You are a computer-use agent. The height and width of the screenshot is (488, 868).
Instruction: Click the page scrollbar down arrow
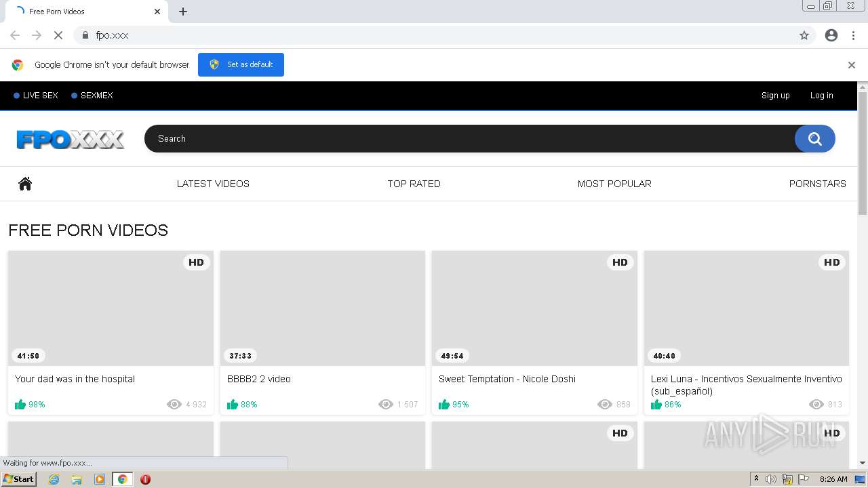click(x=863, y=463)
